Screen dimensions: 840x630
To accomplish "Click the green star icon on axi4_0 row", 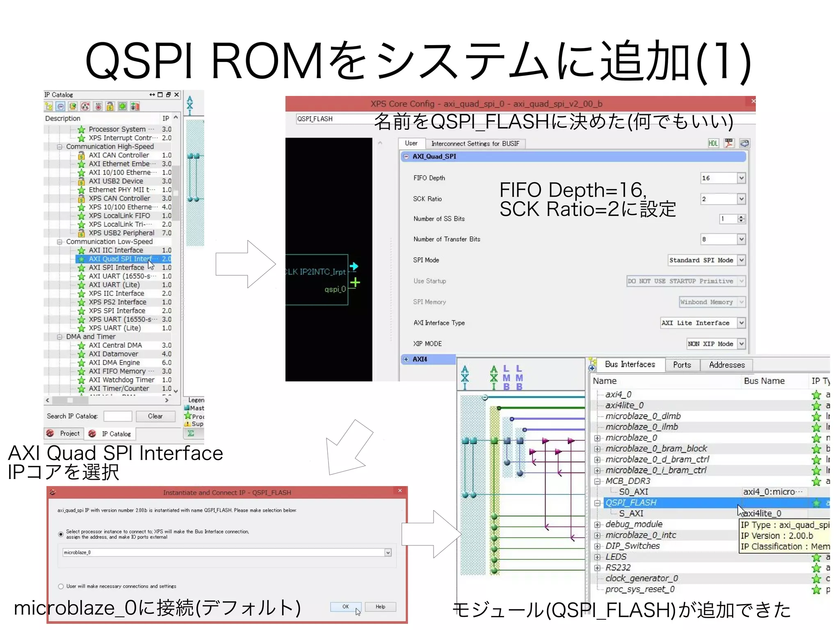I will coord(816,395).
